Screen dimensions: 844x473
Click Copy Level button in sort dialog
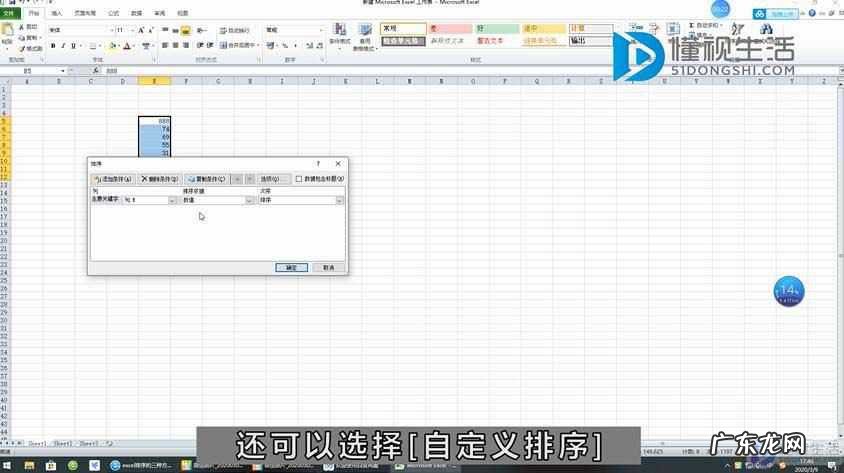point(207,179)
